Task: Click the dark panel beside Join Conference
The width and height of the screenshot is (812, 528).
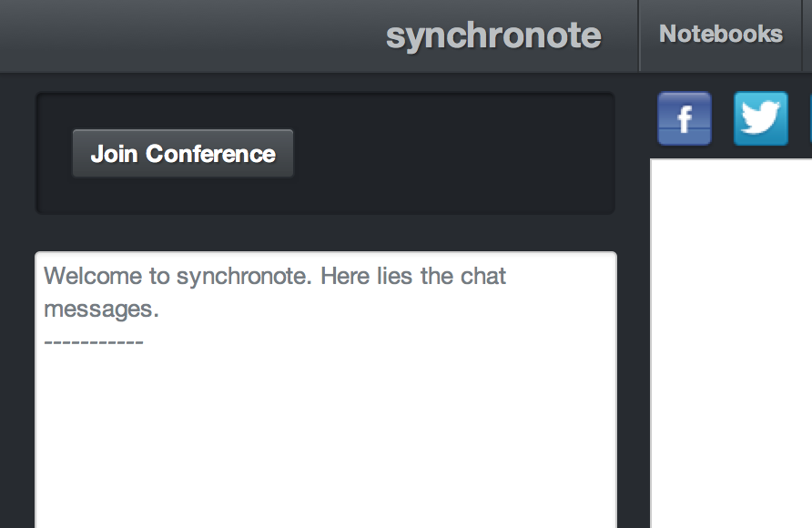Action: (455, 154)
